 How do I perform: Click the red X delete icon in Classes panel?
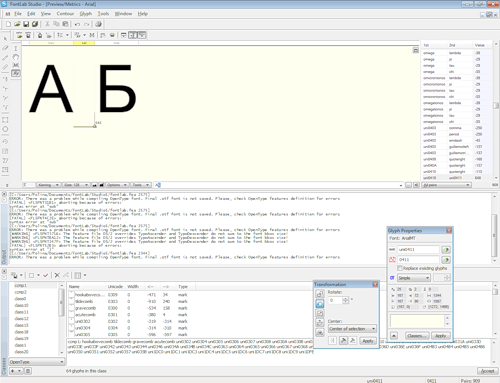click(x=57, y=275)
